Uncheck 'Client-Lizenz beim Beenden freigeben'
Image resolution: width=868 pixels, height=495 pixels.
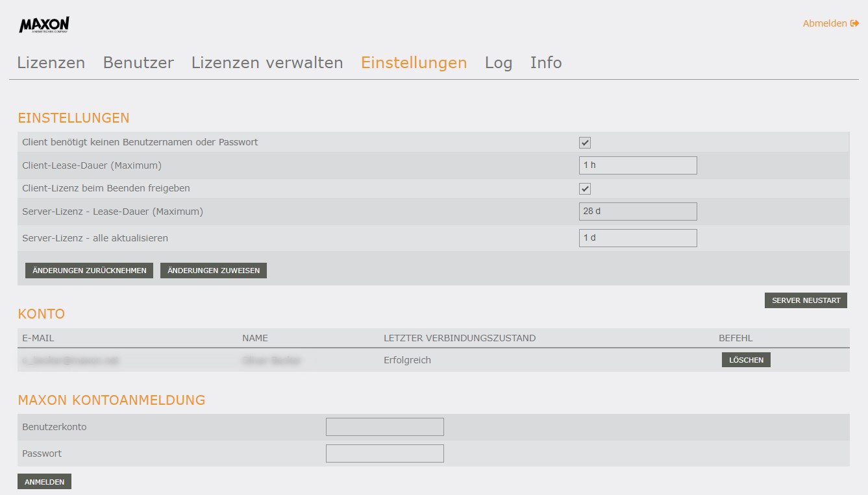click(585, 189)
